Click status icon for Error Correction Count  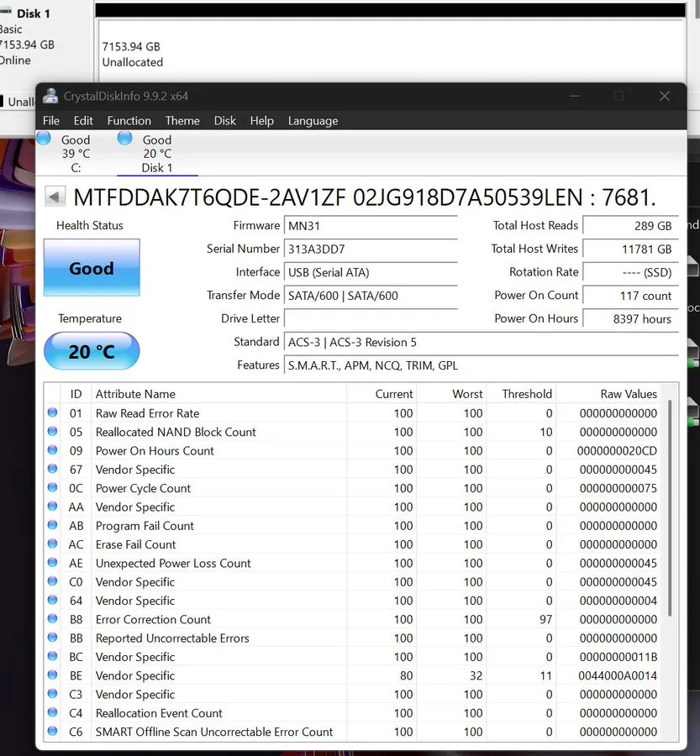click(53, 618)
